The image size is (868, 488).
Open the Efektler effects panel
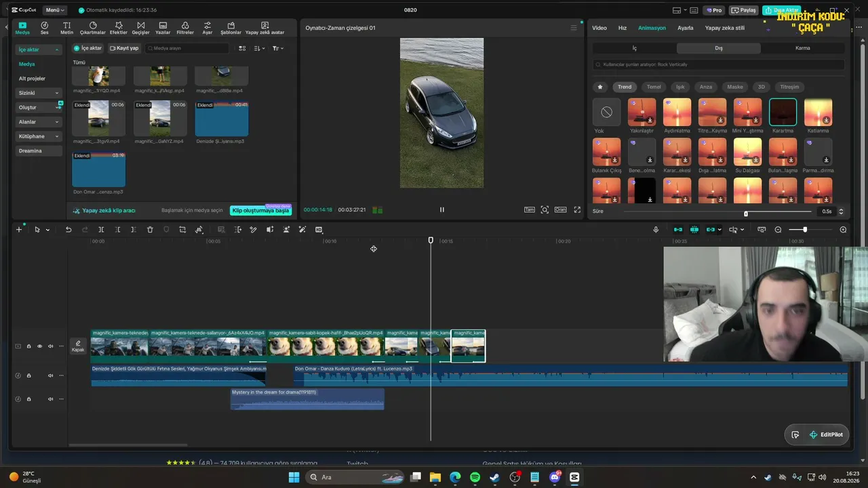tap(119, 28)
